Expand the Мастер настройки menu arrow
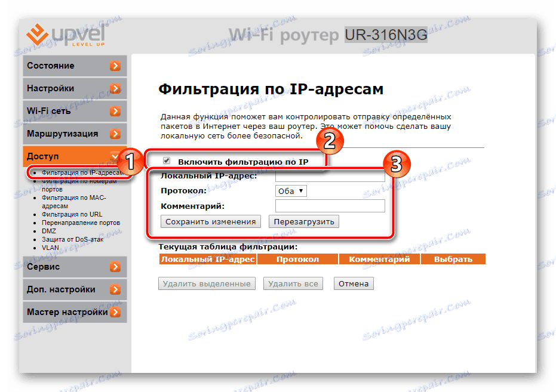Viewport: 556px width, 392px height. pos(115,312)
